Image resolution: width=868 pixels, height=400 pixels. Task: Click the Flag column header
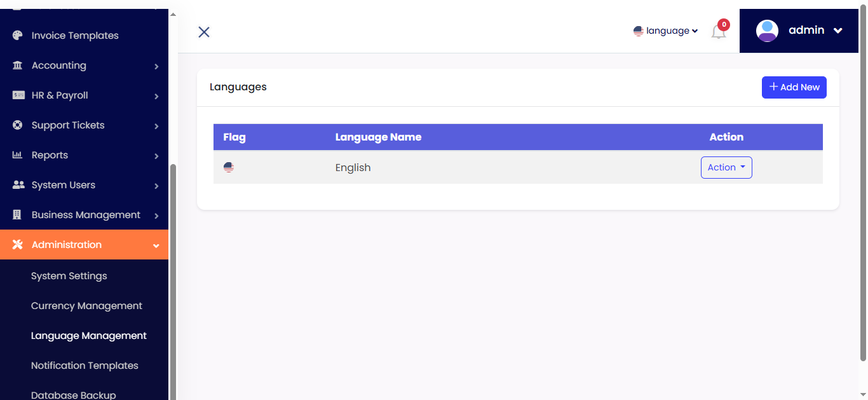(234, 137)
